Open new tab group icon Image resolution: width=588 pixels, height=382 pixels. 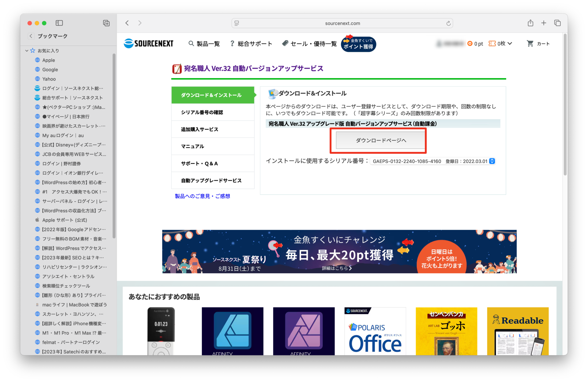click(106, 23)
